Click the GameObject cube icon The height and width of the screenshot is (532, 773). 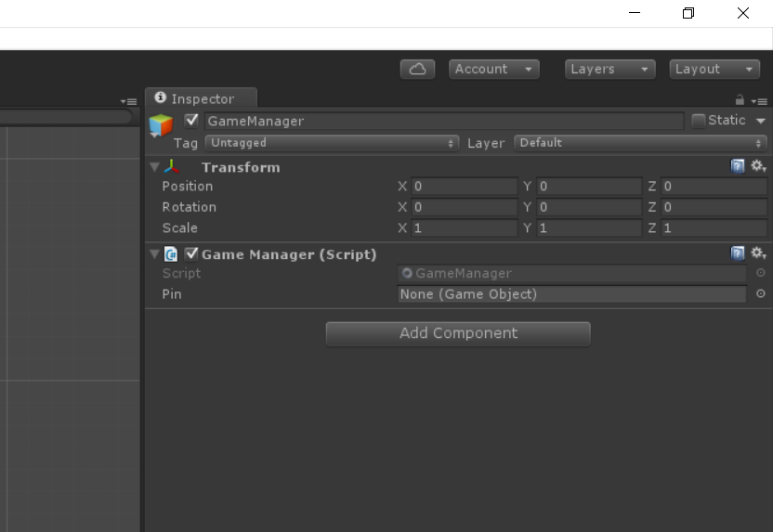click(161, 125)
